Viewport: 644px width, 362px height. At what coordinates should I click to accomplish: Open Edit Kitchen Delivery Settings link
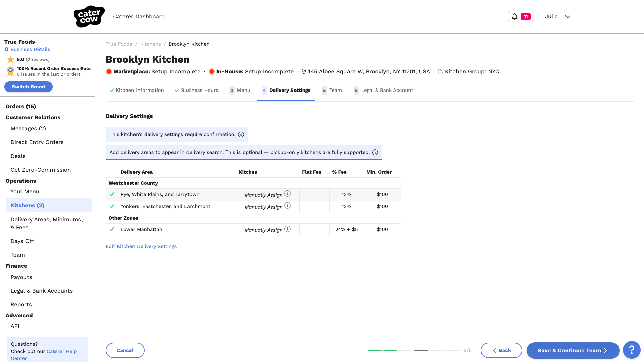coord(141,246)
